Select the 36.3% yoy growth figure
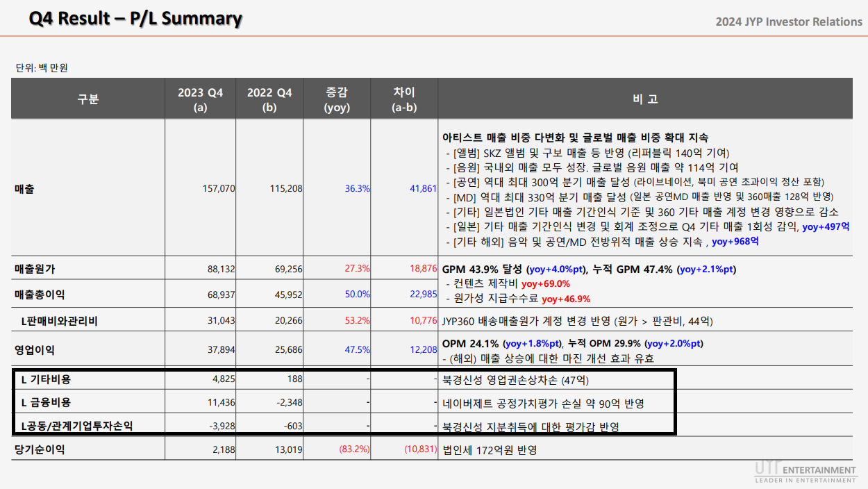Image resolution: width=868 pixels, height=489 pixels. pyautogui.click(x=358, y=188)
